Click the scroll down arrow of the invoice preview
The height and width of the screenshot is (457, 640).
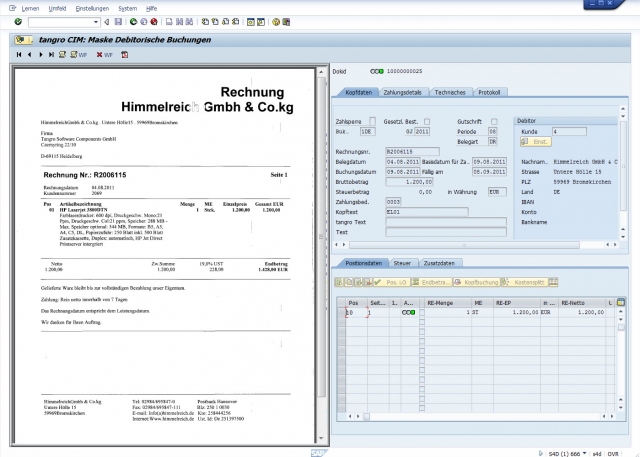tap(321, 438)
